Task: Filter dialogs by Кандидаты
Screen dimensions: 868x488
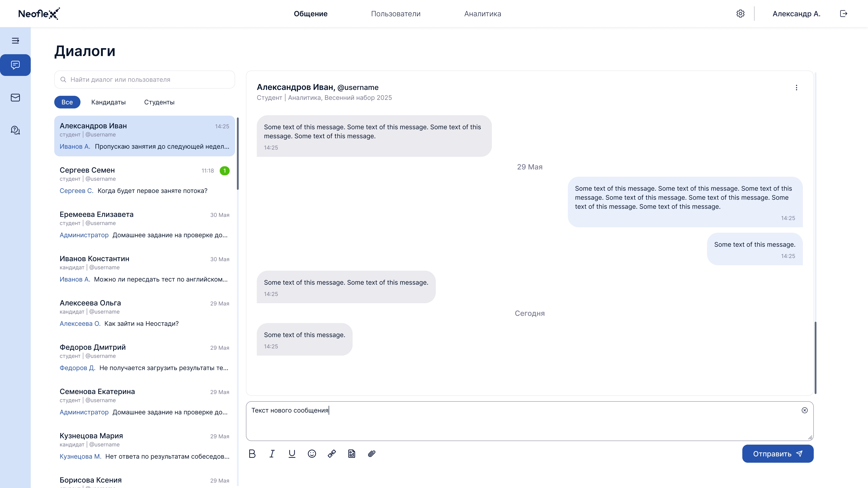Action: click(108, 102)
